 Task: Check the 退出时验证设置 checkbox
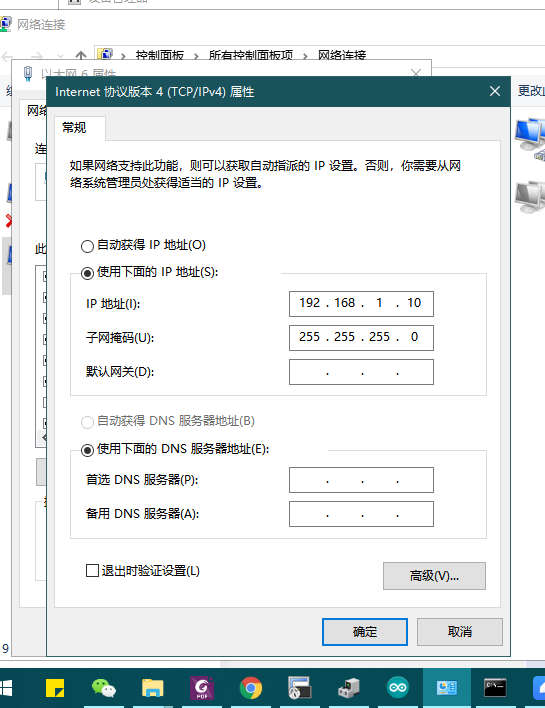92,570
